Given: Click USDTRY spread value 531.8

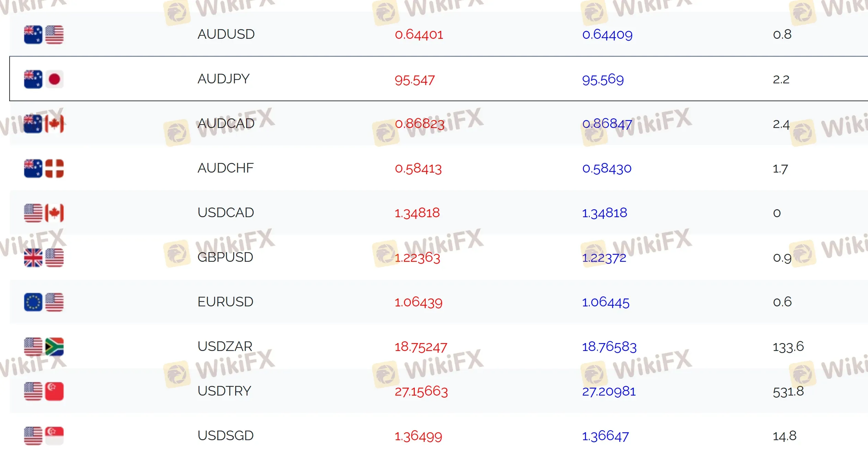Looking at the screenshot, I should pyautogui.click(x=788, y=391).
